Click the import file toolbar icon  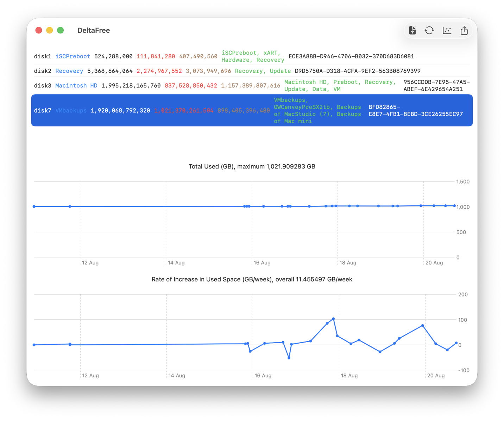(412, 31)
